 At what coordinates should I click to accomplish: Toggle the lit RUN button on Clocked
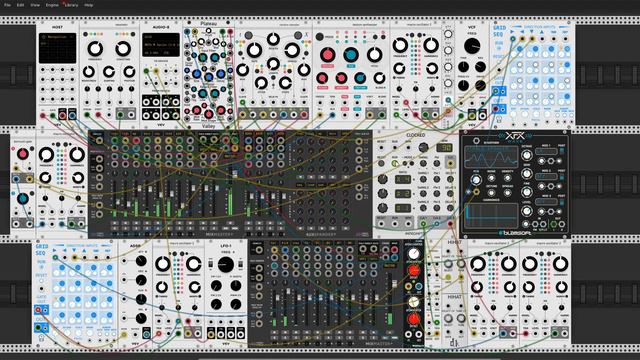[395, 163]
